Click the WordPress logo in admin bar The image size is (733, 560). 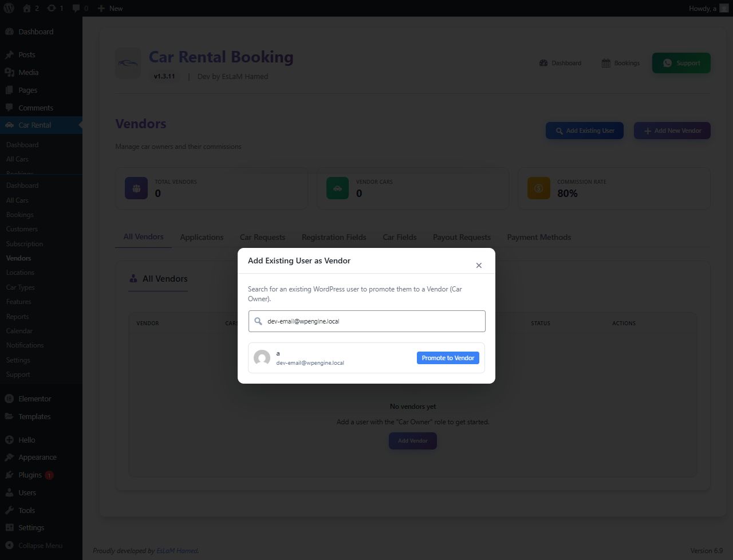click(x=9, y=8)
